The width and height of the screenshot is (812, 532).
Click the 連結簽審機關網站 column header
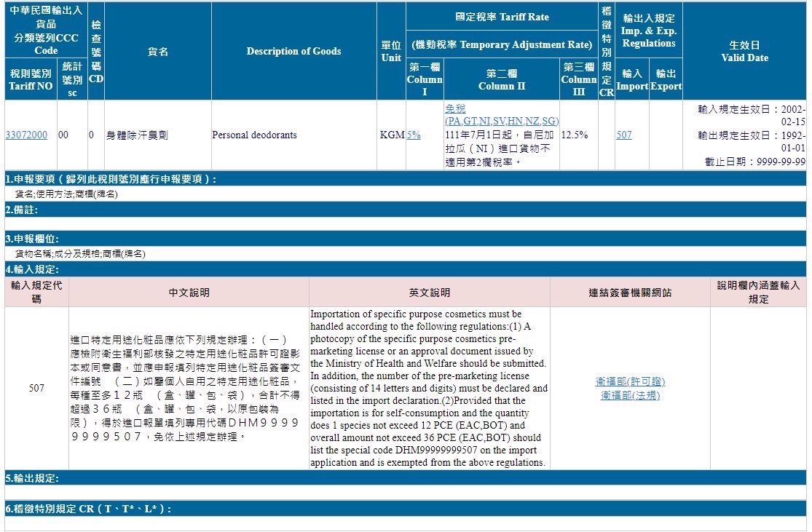pyautogui.click(x=630, y=293)
